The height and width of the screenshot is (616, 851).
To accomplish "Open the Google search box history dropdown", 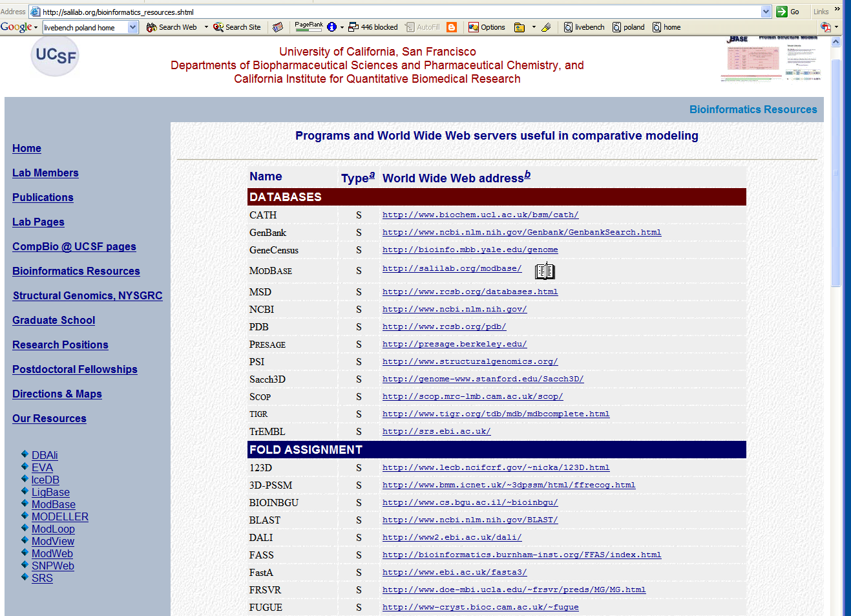I will pos(133,27).
